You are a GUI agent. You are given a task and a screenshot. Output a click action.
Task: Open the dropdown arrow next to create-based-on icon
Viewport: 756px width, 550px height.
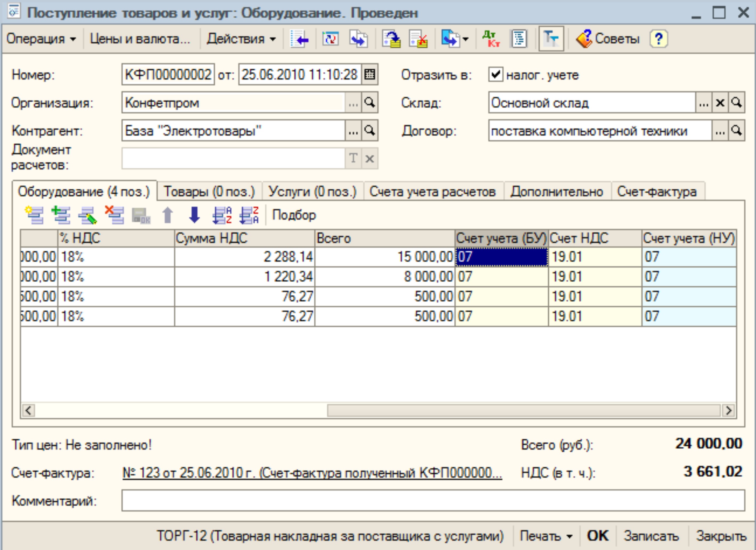point(465,39)
